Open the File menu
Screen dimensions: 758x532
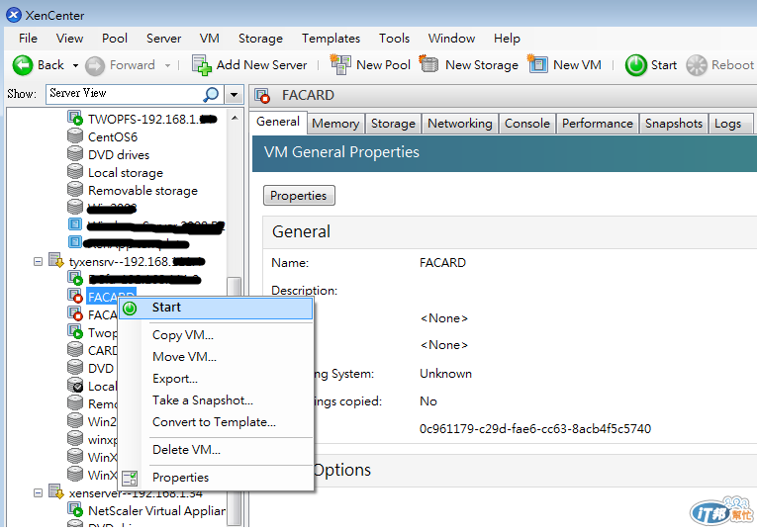coord(28,39)
